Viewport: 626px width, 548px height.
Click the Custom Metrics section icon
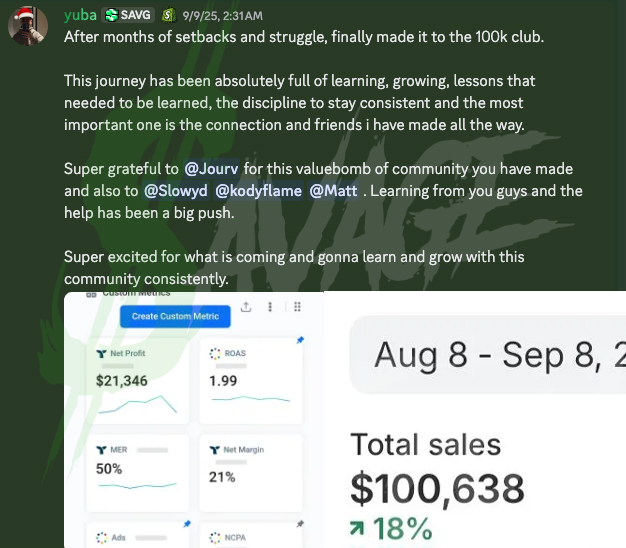pyautogui.click(x=91, y=294)
